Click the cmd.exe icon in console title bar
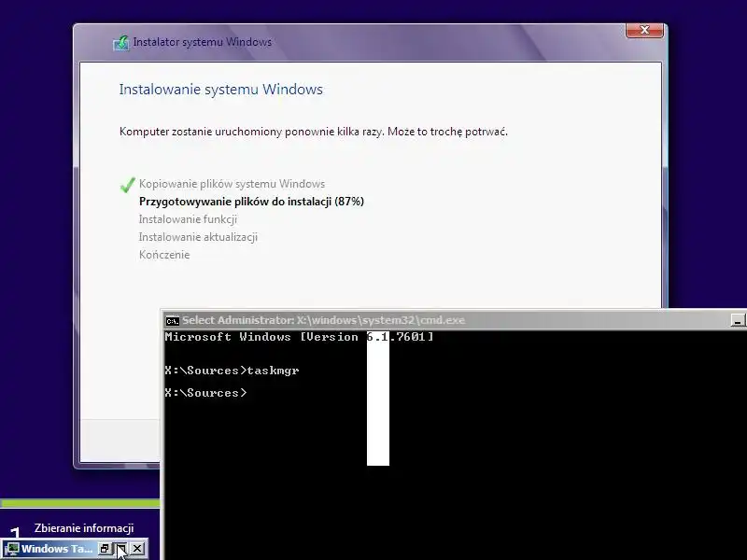Image resolution: width=747 pixels, height=560 pixels. [172, 320]
